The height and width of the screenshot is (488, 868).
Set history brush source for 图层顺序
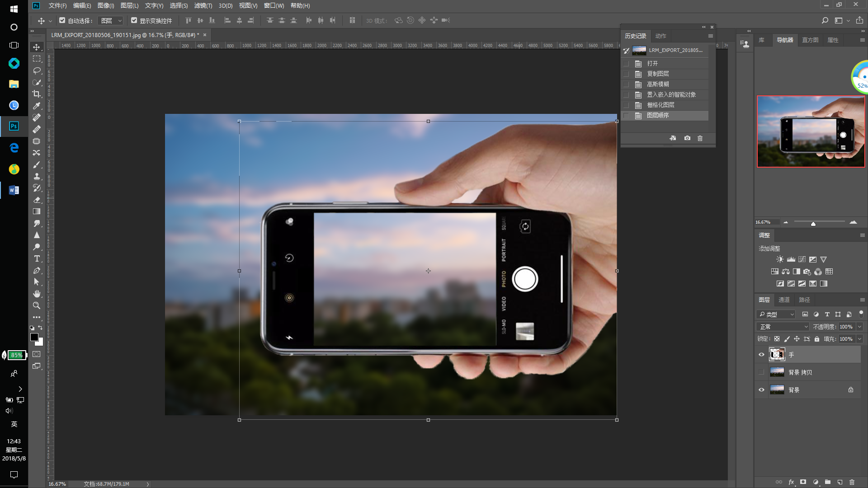click(626, 116)
